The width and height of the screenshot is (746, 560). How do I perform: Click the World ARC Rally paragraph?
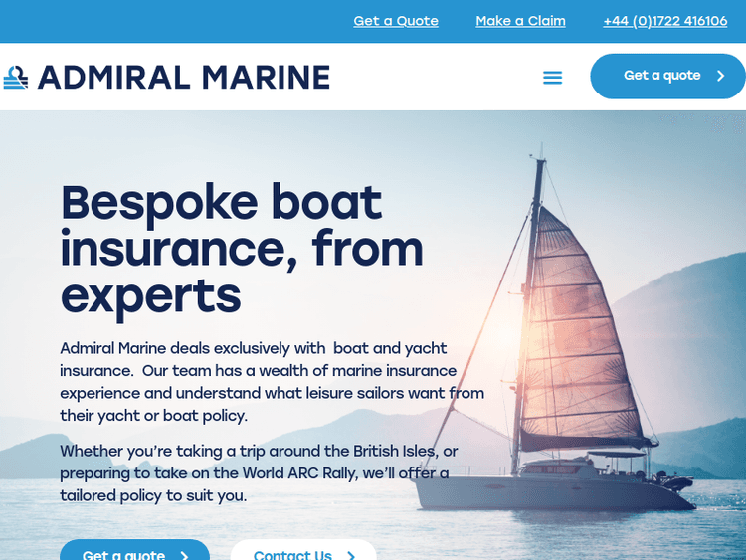click(259, 473)
